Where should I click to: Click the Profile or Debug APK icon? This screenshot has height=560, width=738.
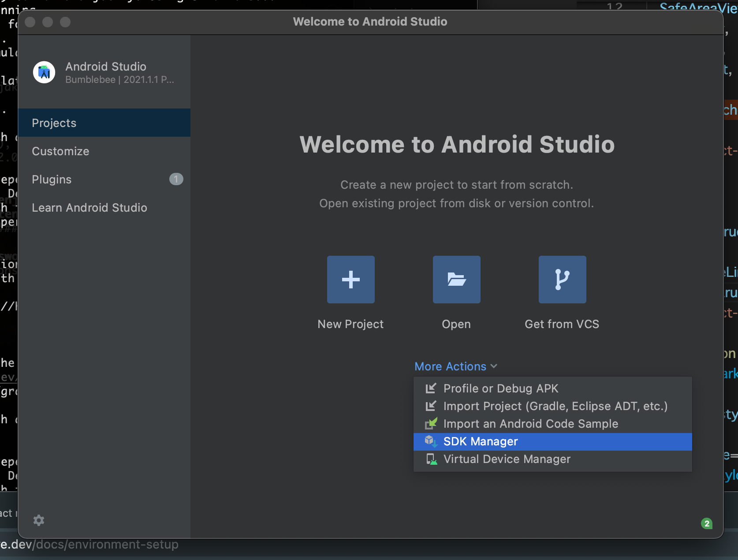click(x=431, y=388)
